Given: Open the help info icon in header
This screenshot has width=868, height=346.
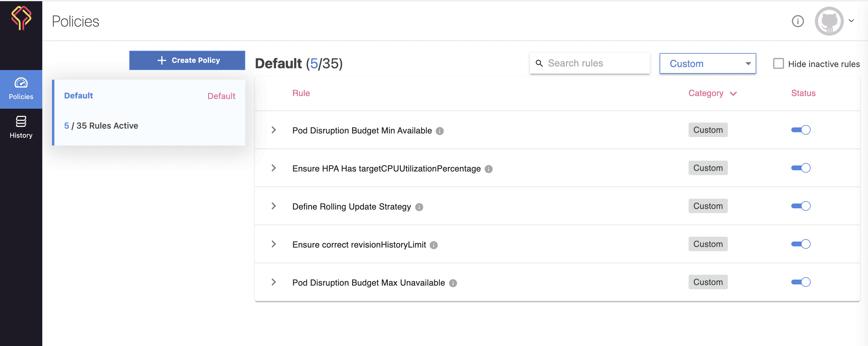Looking at the screenshot, I should click(x=797, y=21).
